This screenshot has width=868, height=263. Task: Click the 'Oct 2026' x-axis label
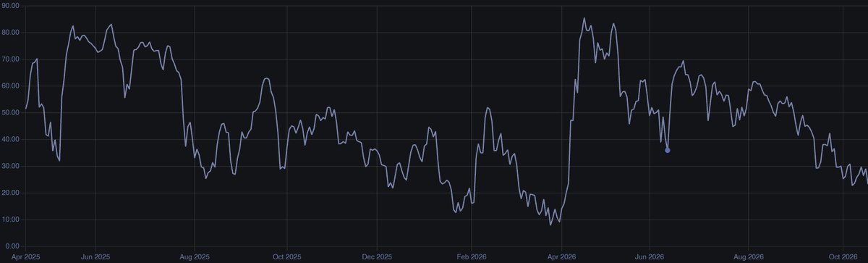(843, 256)
